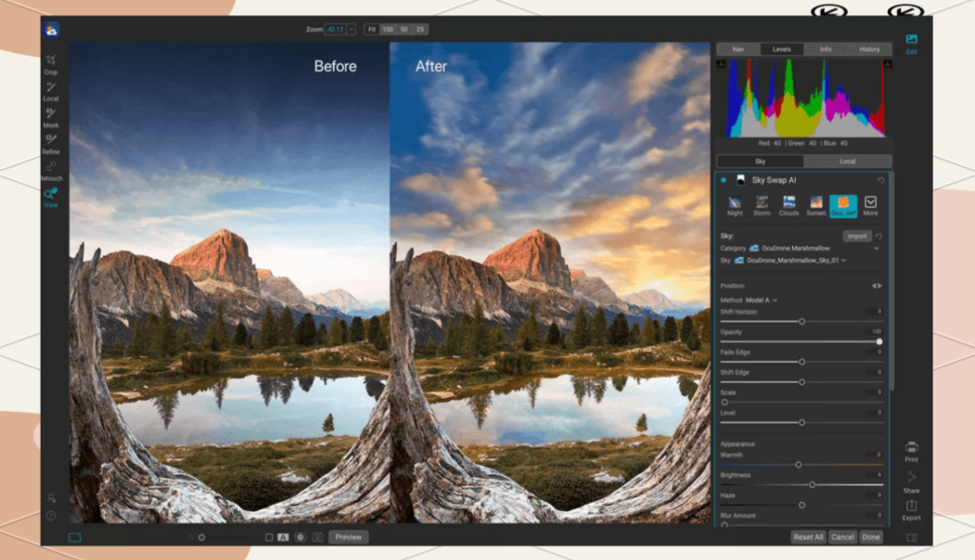Toggle the single-image view mode at bottom left
Viewport: 975px width, 560px height.
click(x=75, y=538)
